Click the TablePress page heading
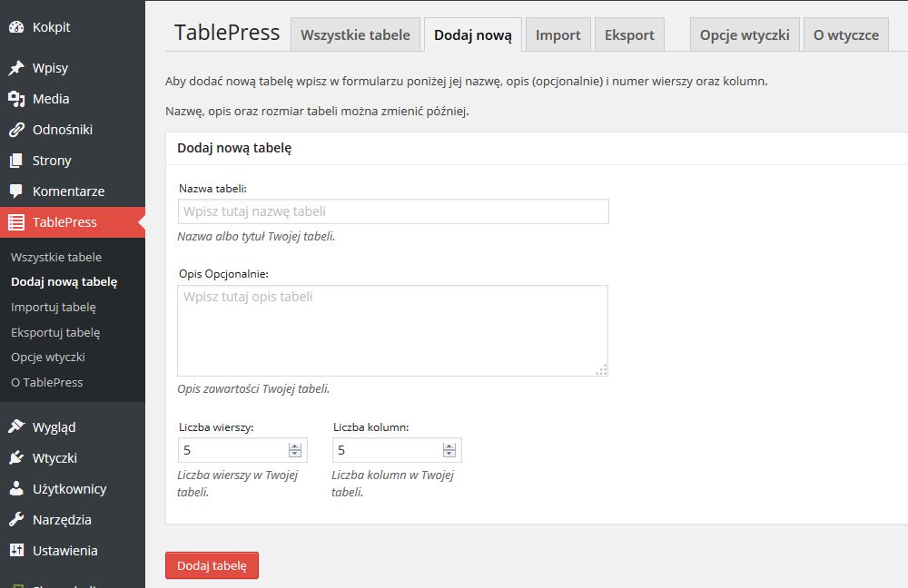 point(227,33)
